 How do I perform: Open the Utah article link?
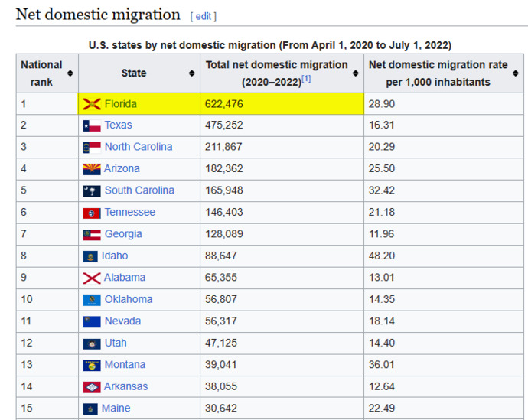(x=116, y=343)
